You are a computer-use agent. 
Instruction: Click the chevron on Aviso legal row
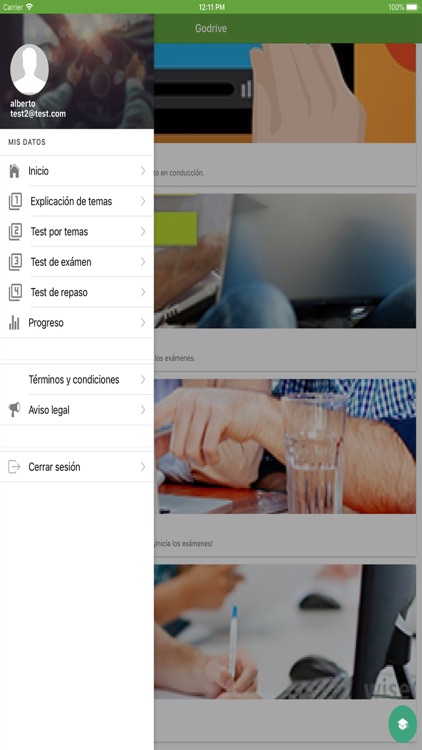coord(143,410)
